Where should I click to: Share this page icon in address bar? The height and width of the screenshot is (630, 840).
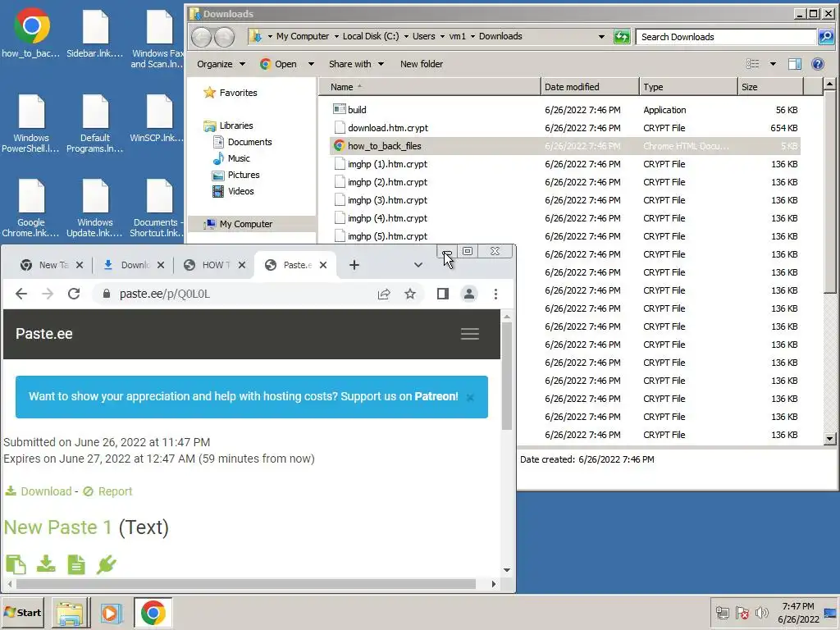(384, 294)
